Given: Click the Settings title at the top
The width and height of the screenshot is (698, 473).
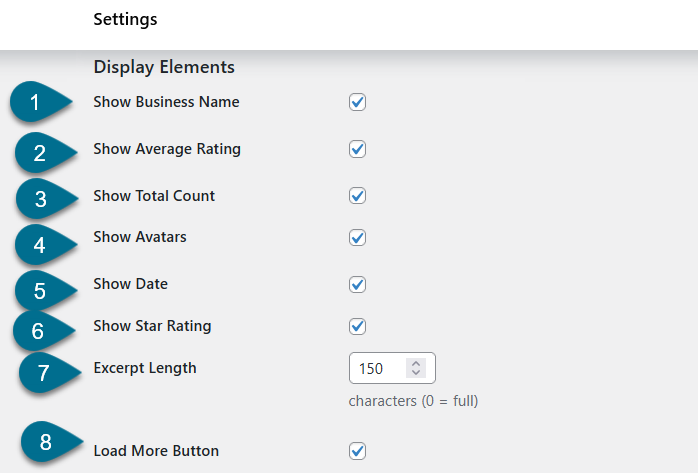Looking at the screenshot, I should coord(125,19).
